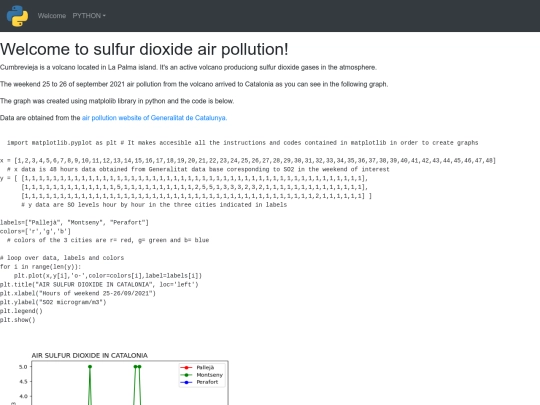Click the colors=['r','g','b'] code line
This screenshot has height=405, width=540.
click(x=35, y=231)
